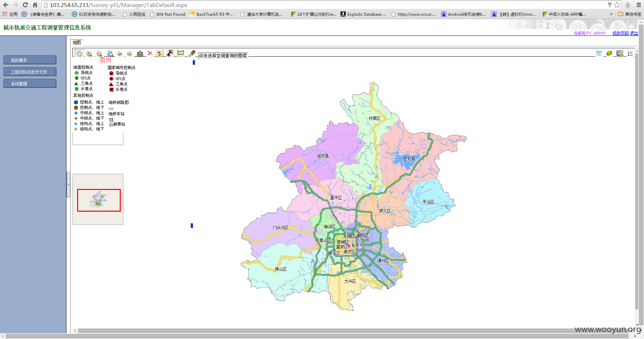The height and width of the screenshot is (339, 644).
Task: Select the Pan hand tool
Action: click(79, 54)
